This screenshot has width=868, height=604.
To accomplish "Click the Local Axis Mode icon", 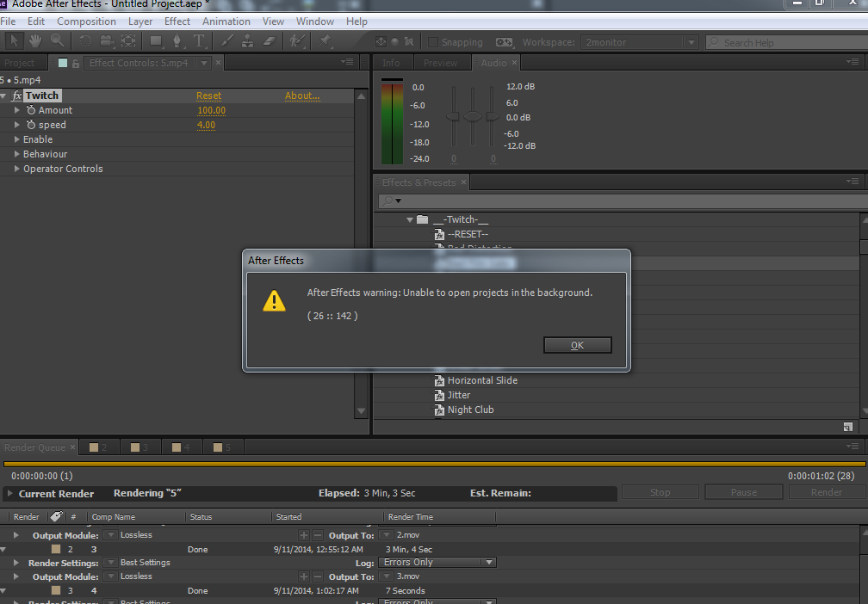I will point(381,42).
